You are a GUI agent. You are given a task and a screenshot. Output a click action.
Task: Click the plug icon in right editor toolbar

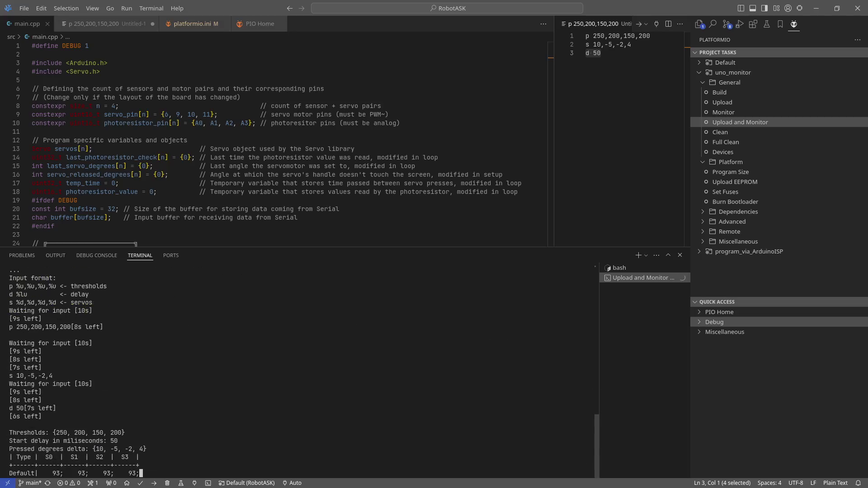(x=656, y=23)
